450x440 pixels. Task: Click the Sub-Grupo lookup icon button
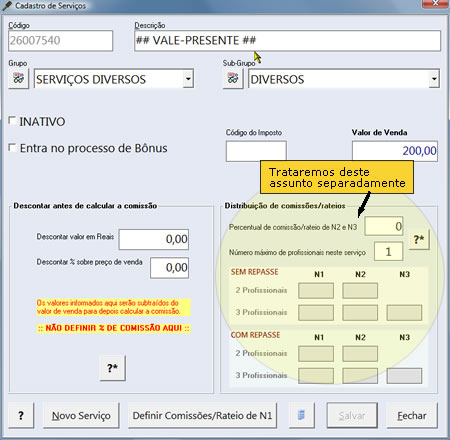pyautogui.click(x=233, y=79)
